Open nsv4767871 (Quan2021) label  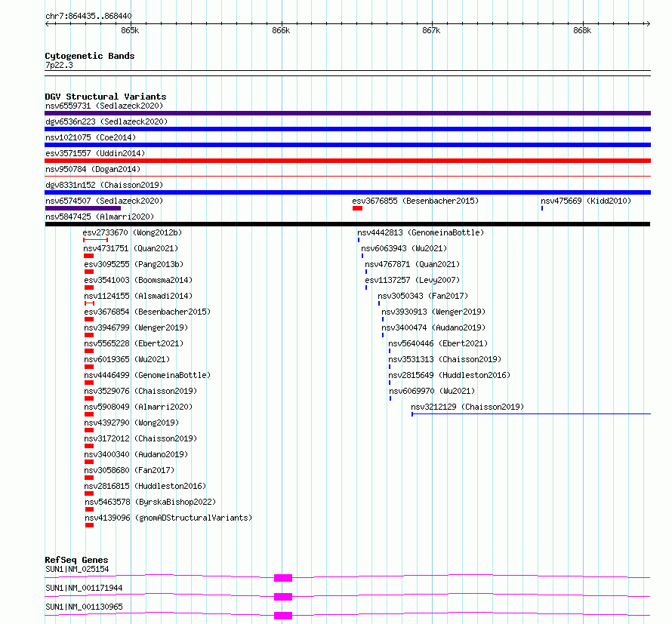[x=412, y=264]
